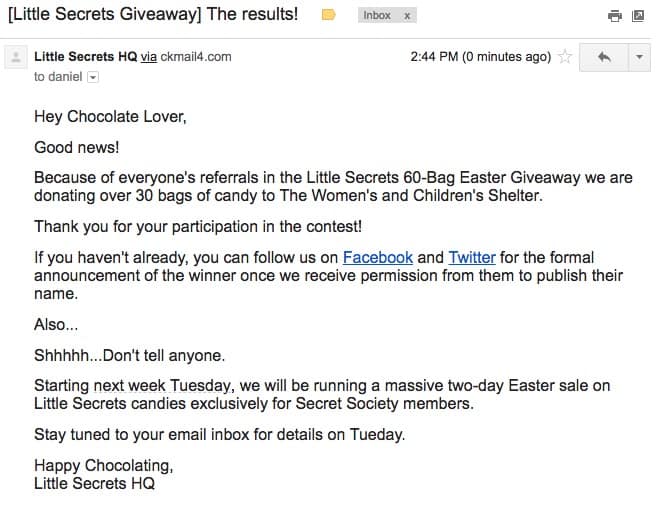Viewport: 662px width, 511px height.
Task: Click the Inbox label tag
Action: point(377,16)
